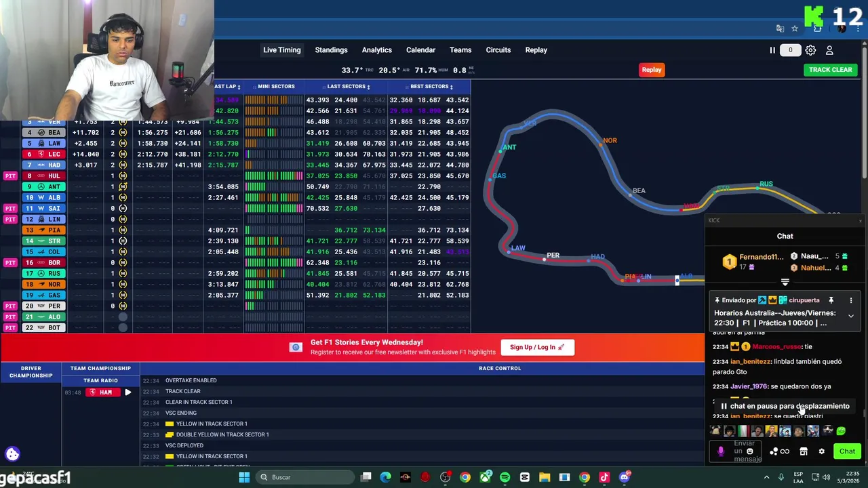Open TikTok from the taskbar

click(x=604, y=477)
